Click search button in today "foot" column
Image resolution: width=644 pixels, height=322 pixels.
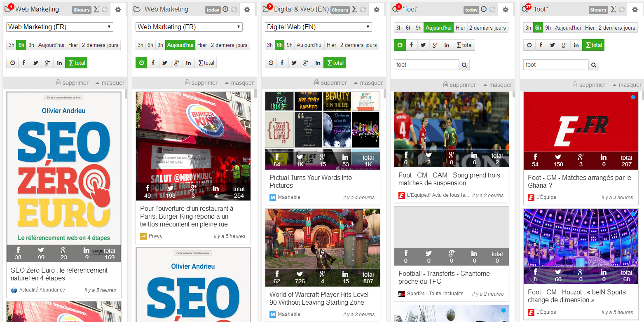464,65
